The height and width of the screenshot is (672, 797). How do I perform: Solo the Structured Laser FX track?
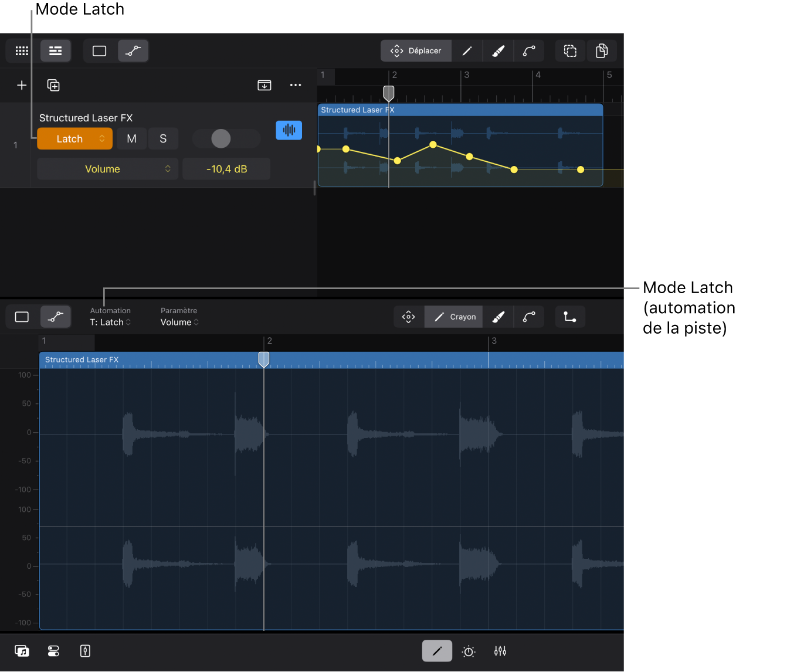tap(163, 139)
